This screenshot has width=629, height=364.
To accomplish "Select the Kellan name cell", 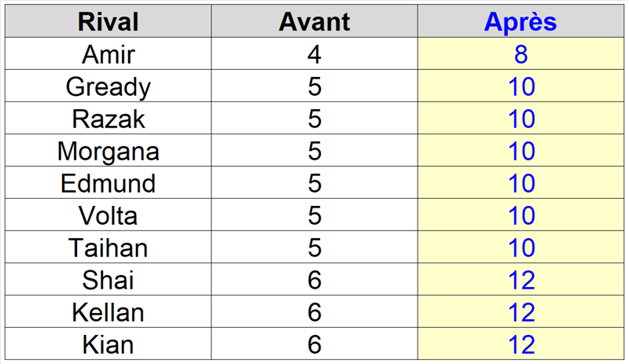I will (109, 313).
